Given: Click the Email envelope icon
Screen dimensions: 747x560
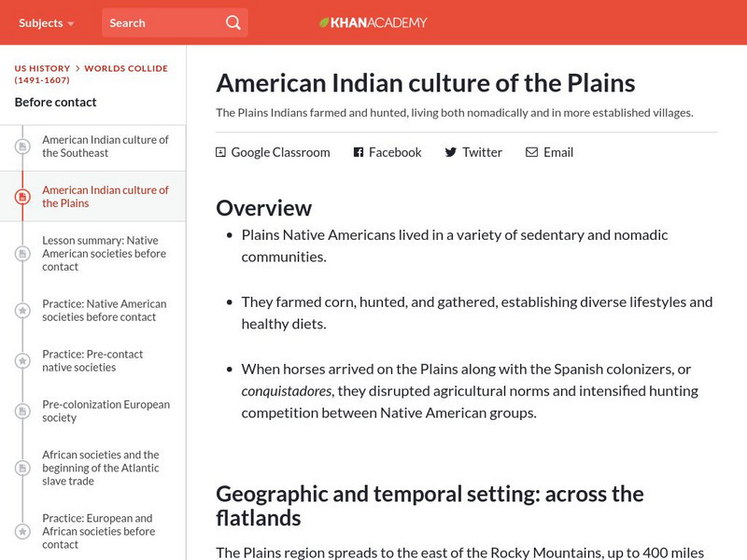Looking at the screenshot, I should pyautogui.click(x=531, y=152).
